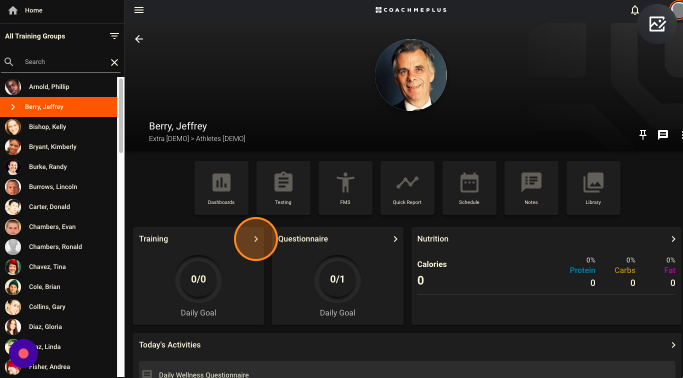Go back using the left arrow
Viewport: 683px width, 378px height.
point(139,39)
